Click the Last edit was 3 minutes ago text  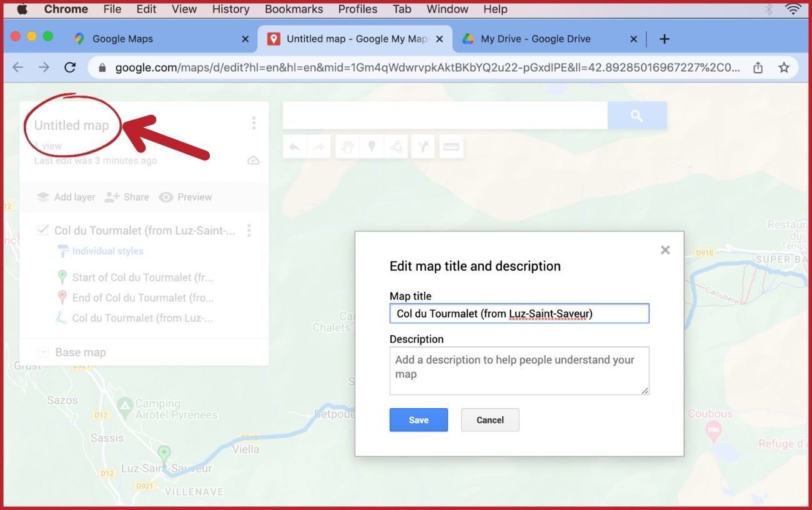96,160
